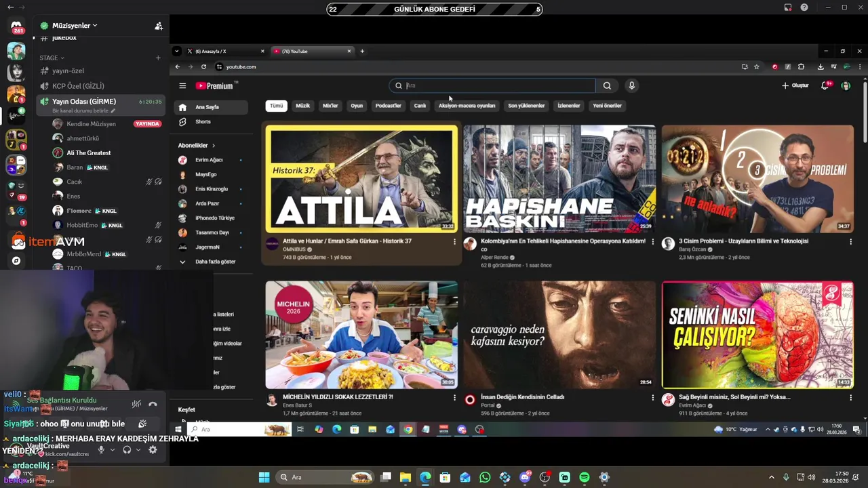Start voice search with the microphone icon

pos(631,85)
